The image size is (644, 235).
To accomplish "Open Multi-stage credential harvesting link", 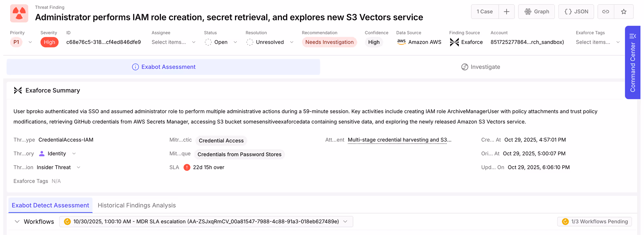I will coord(400,140).
